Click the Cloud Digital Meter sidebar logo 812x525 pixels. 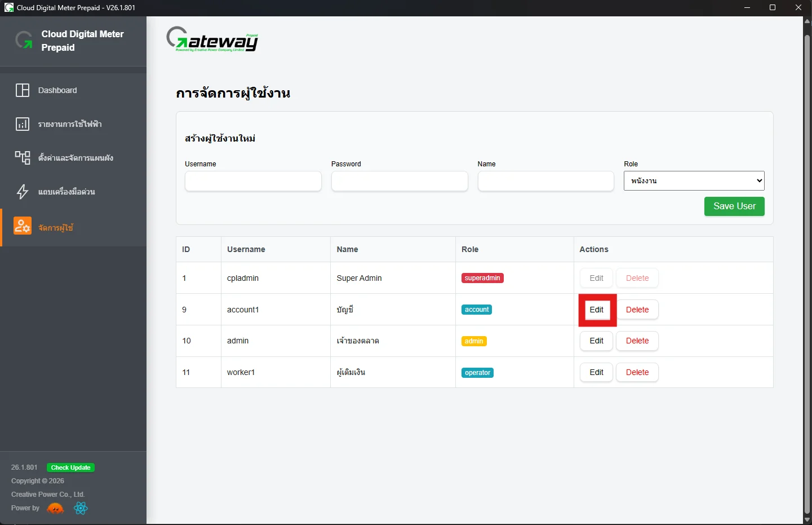(x=24, y=40)
